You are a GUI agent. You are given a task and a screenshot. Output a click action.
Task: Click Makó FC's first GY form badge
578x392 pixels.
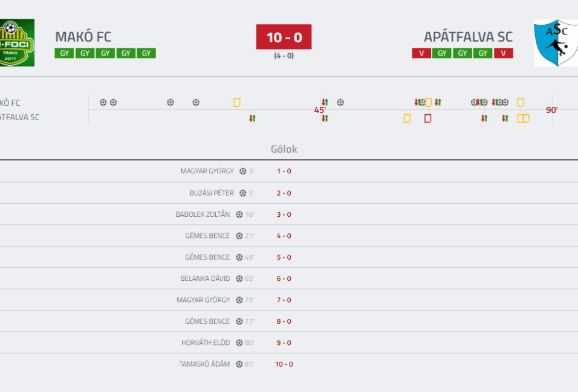pos(64,53)
